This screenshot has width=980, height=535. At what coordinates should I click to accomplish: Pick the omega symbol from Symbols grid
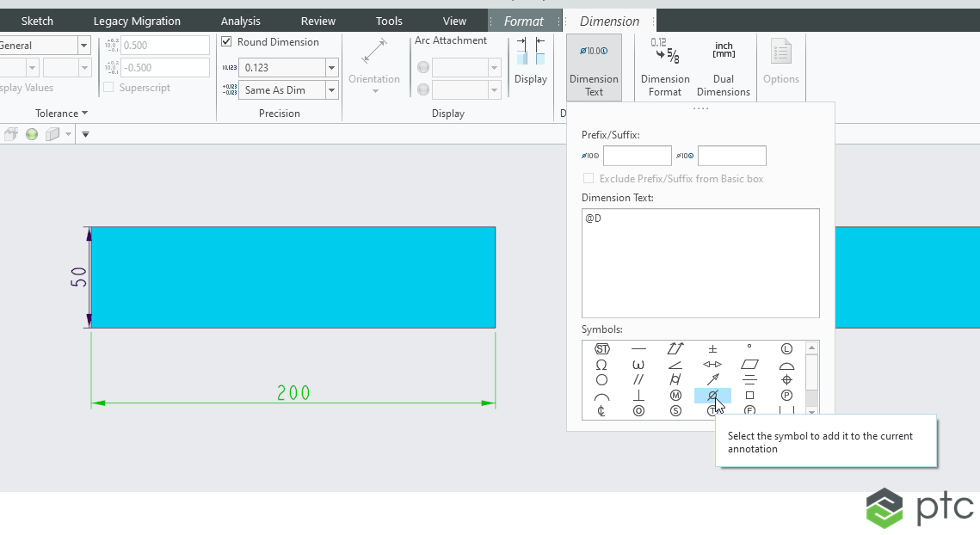602,365
